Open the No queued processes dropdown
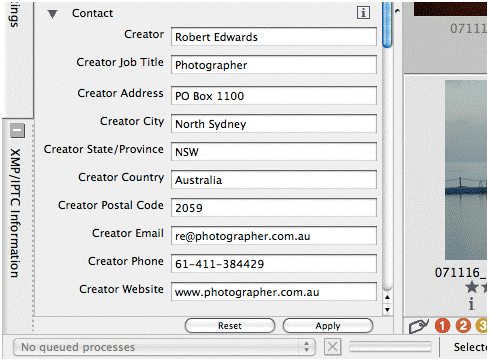This screenshot has width=489, height=361. [164, 347]
